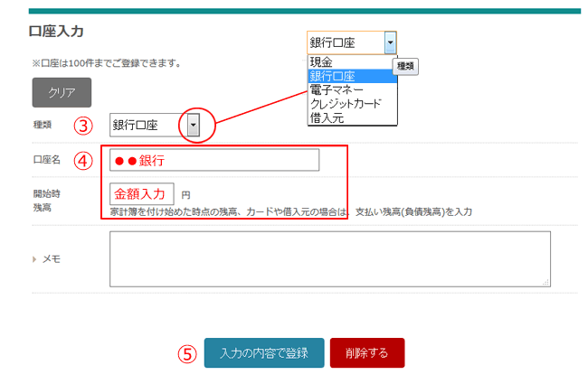
Task: Expand the メモ disclosure triangle
Action: pyautogui.click(x=34, y=259)
